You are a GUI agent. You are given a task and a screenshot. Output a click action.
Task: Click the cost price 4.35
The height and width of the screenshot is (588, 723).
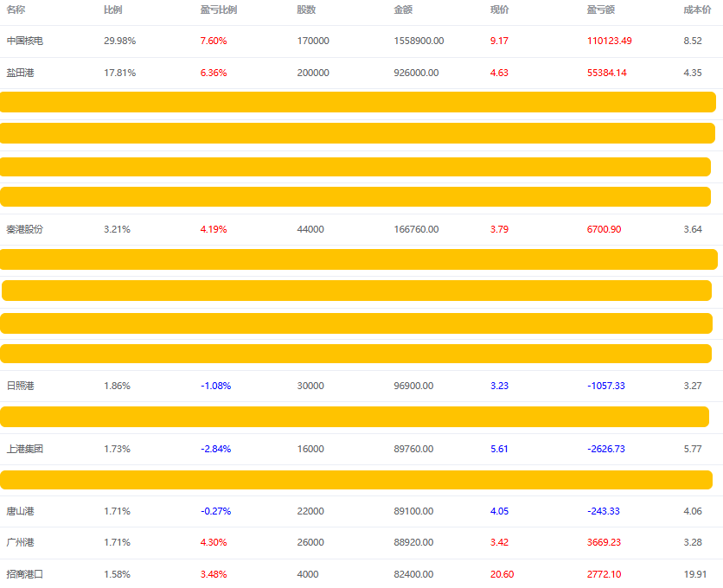(693, 73)
